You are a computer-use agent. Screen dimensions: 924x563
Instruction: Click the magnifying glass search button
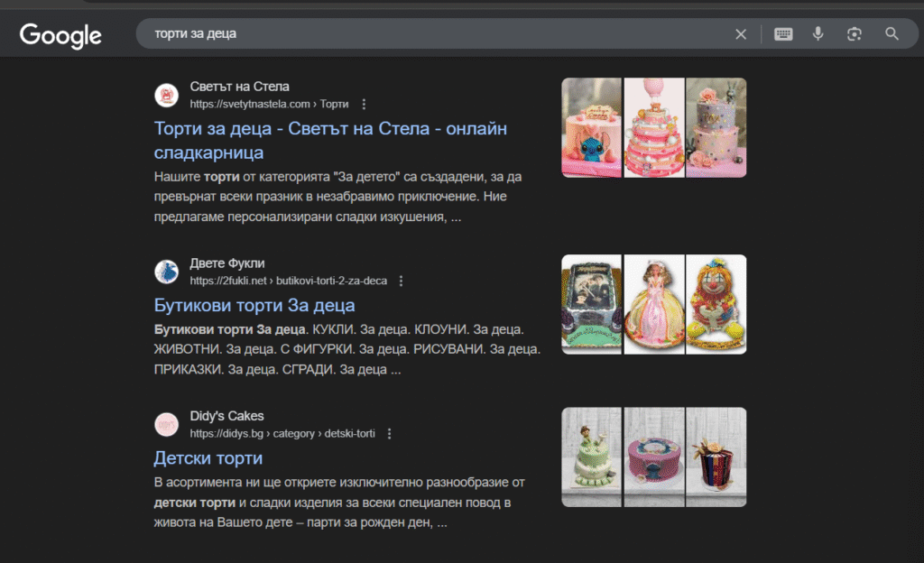(892, 34)
